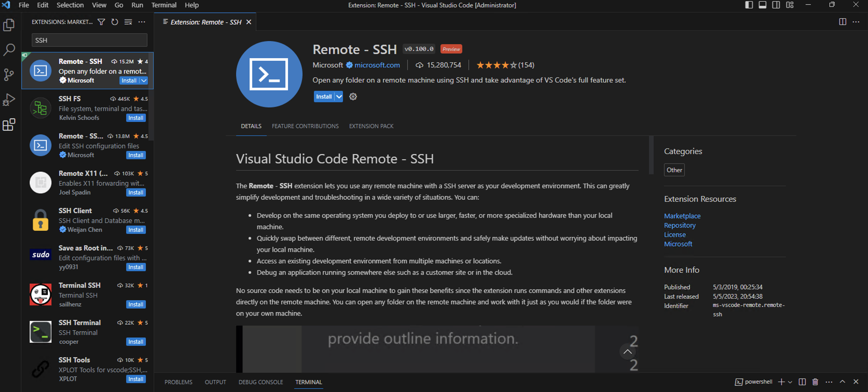Click the extensions search box containing SSH
This screenshot has height=392, width=868.
(89, 40)
